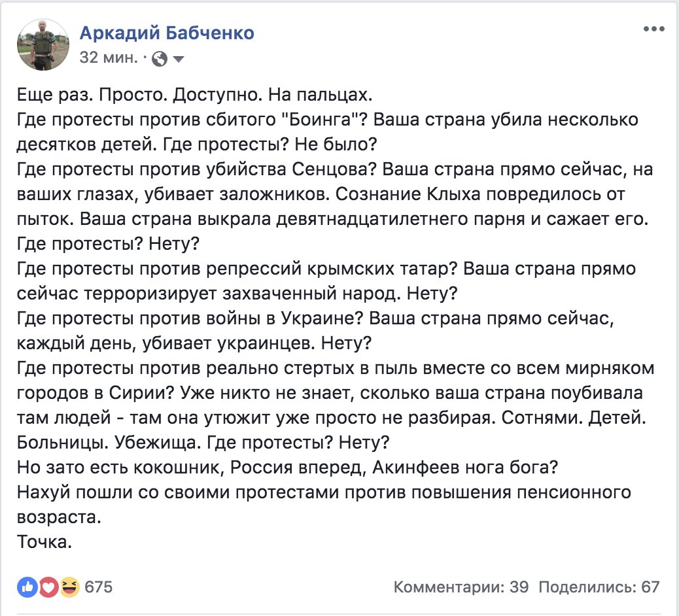Viewport: 679px width, 616px height.
Task: Open the author's profile picture
Action: pos(43,44)
